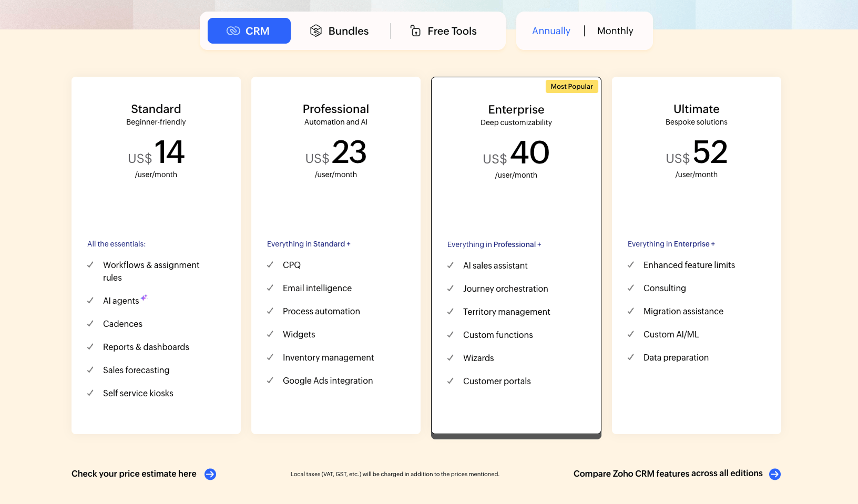This screenshot has width=858, height=504.
Task: Click the 'Consulting' feature
Action: (x=665, y=288)
